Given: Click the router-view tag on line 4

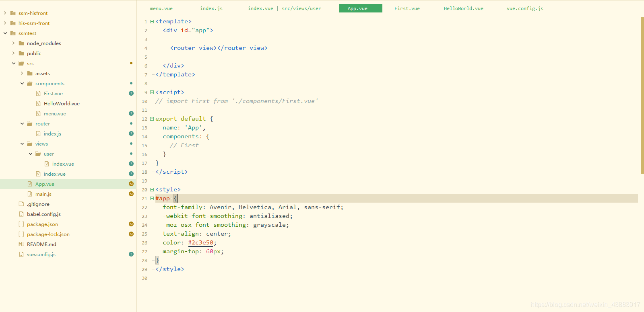Looking at the screenshot, I should [x=219, y=48].
